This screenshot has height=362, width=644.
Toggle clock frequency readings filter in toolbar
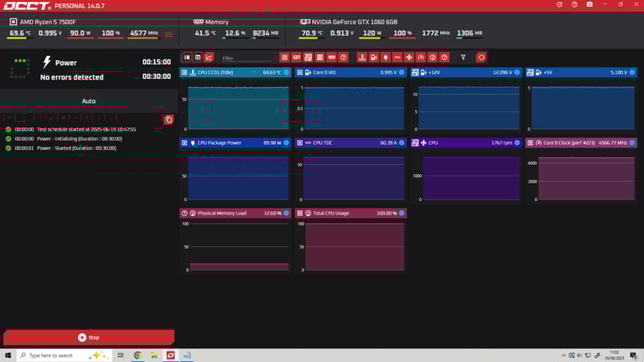point(421,58)
